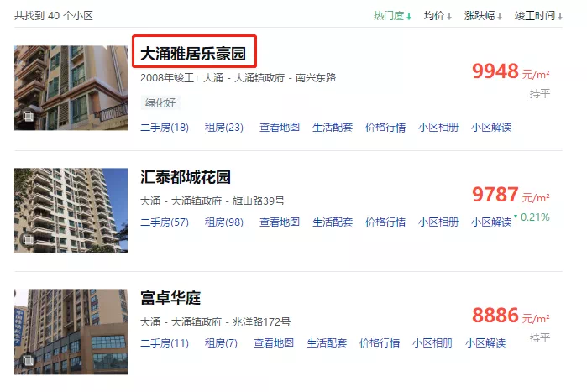This screenshot has width=587, height=392.
Task: Sort communities by 涨跌幅
Action: [483, 16]
